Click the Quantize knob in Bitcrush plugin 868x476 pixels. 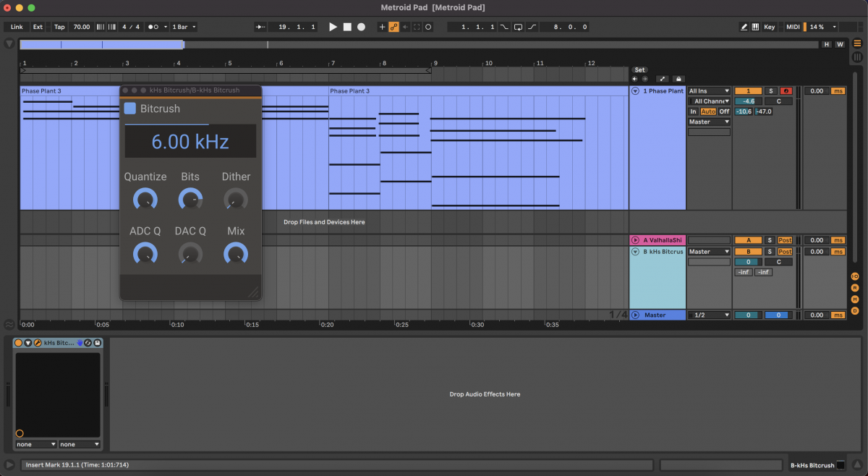point(145,199)
